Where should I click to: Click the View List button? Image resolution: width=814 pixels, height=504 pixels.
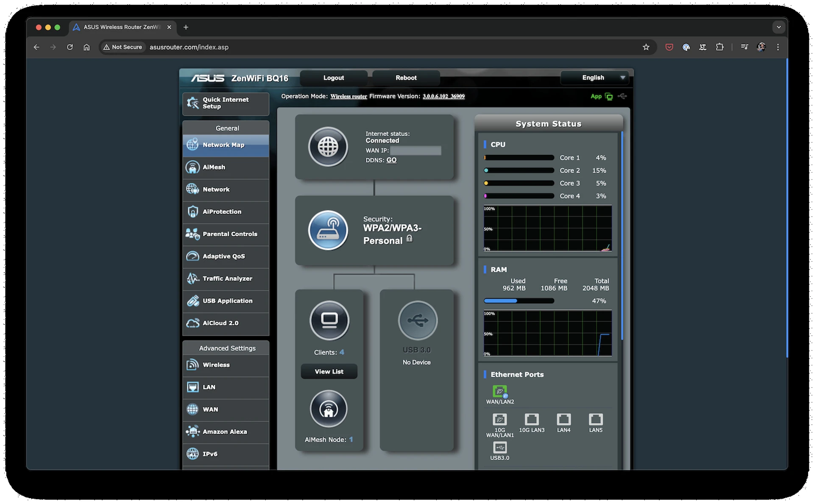[x=329, y=372]
